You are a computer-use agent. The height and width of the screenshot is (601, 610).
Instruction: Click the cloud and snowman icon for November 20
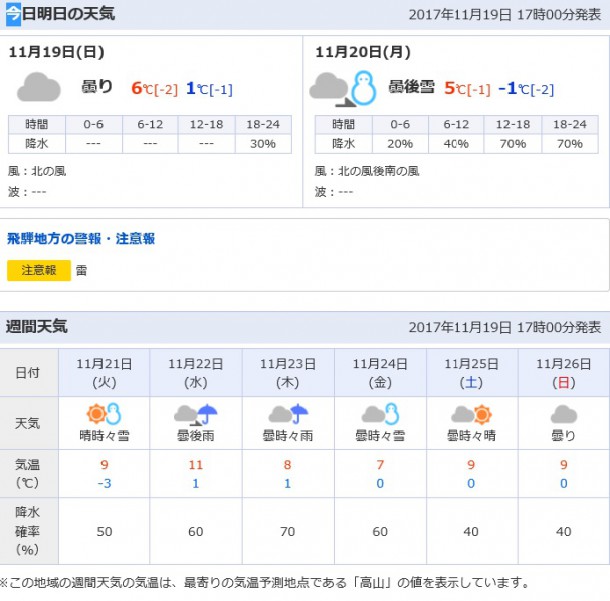coord(342,88)
